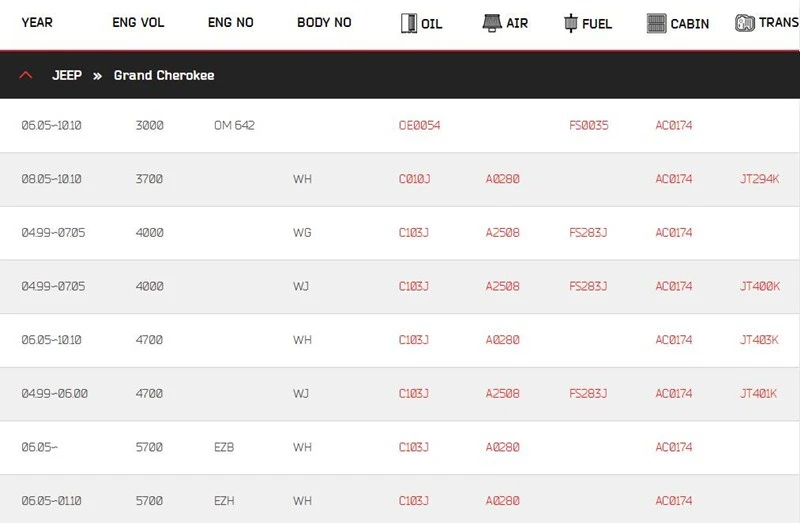Open oil filter OE0054 link

tap(419, 126)
